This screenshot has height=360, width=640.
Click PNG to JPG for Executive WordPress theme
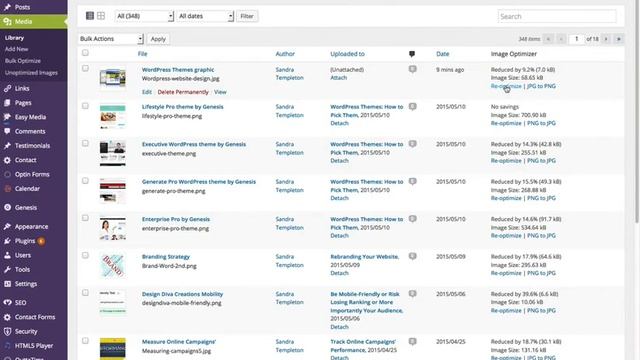(541, 160)
